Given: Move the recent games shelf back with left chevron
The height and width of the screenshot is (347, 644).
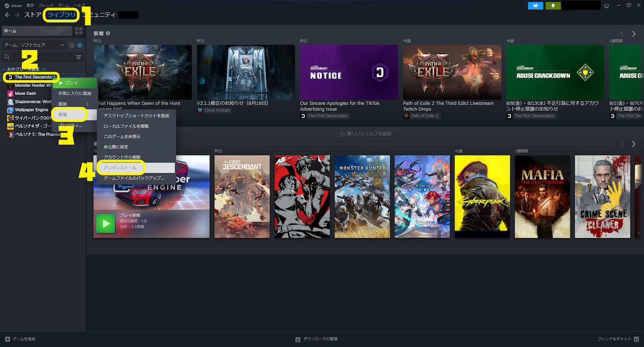Looking at the screenshot, I should pos(622,144).
